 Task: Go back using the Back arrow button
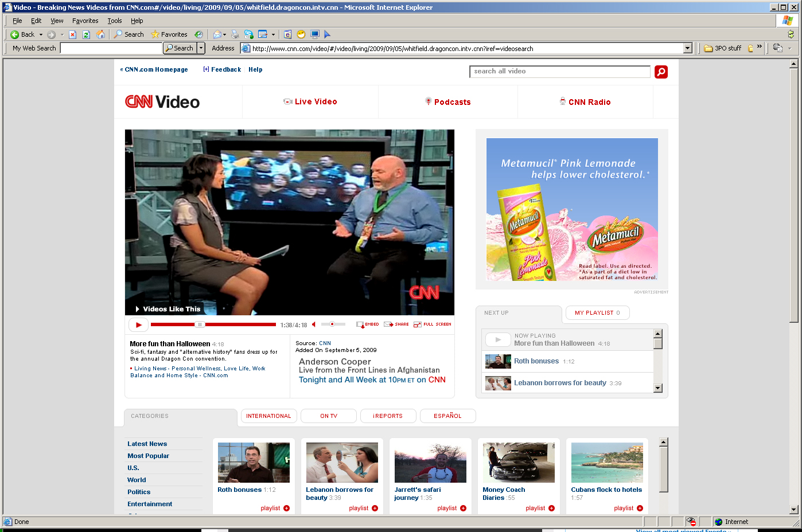23,34
